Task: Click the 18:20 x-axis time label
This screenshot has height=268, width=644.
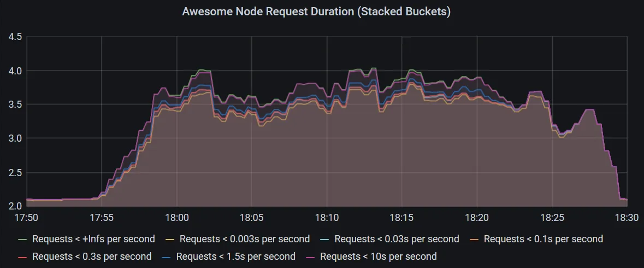Action: pos(477,218)
